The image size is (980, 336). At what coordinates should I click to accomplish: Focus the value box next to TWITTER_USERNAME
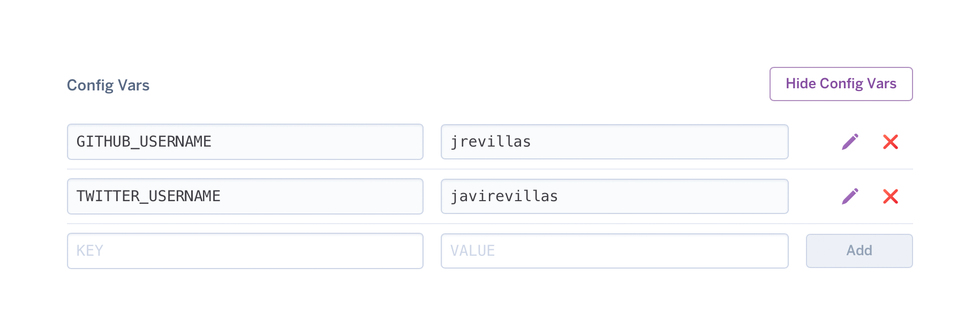[x=614, y=196]
